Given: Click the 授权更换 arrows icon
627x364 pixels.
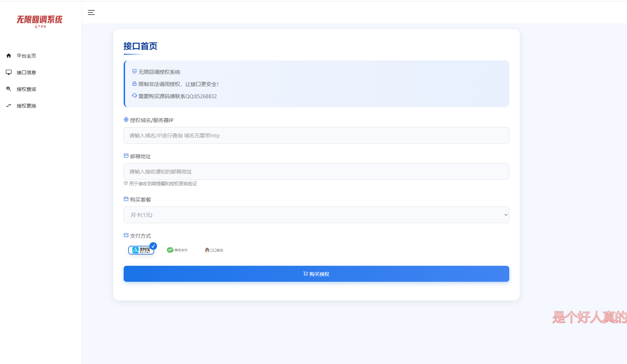Looking at the screenshot, I should [8, 105].
